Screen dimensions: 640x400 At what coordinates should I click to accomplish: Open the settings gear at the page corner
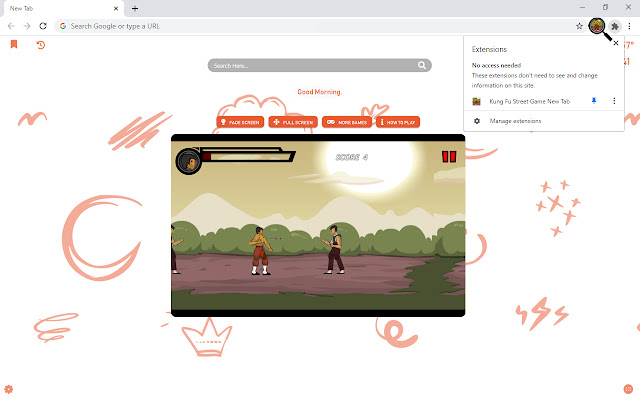(x=9, y=389)
